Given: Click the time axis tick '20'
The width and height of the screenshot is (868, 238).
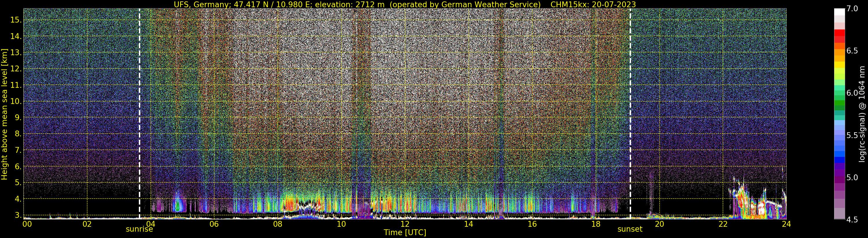Looking at the screenshot, I should pyautogui.click(x=659, y=224).
